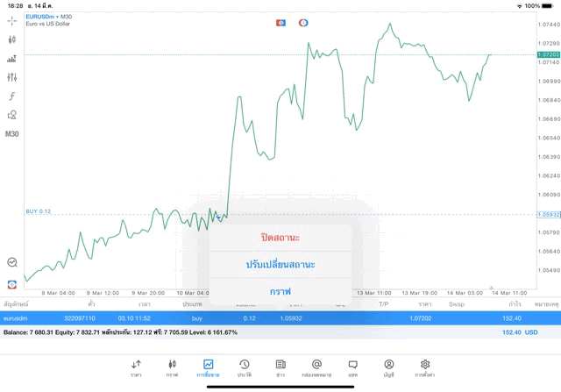Open the M30 timeframe selector
The image size is (561, 392).
coord(11,134)
